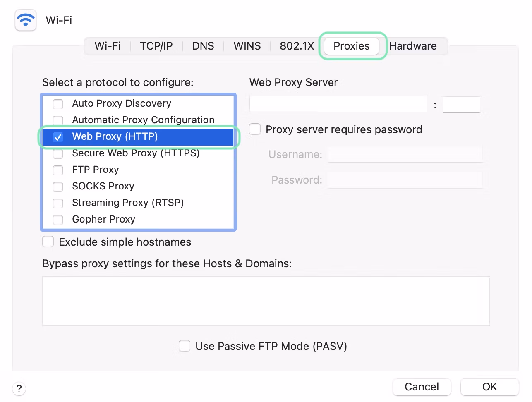Disable Web Proxy (HTTP)
Screen dimensions: 532x402
58,137
